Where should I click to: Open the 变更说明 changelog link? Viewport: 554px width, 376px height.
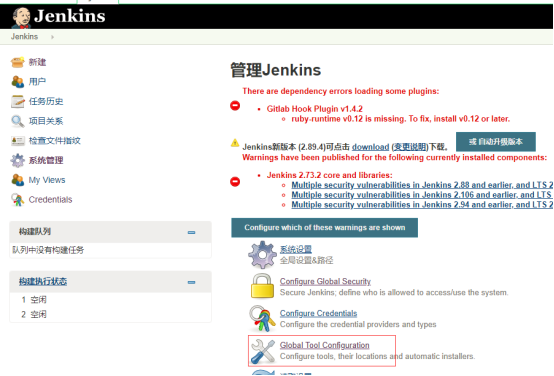[x=410, y=147]
